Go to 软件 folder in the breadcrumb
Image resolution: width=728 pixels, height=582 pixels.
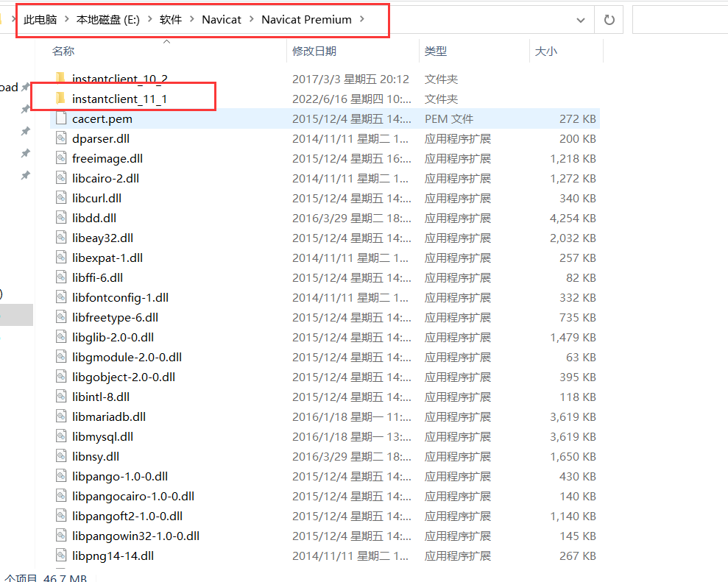tap(170, 19)
